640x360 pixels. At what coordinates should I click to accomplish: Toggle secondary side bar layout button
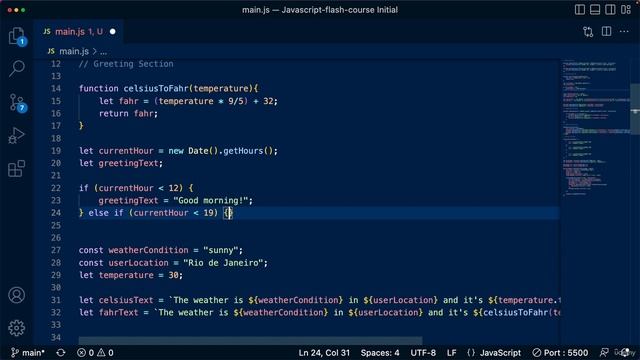pos(610,9)
